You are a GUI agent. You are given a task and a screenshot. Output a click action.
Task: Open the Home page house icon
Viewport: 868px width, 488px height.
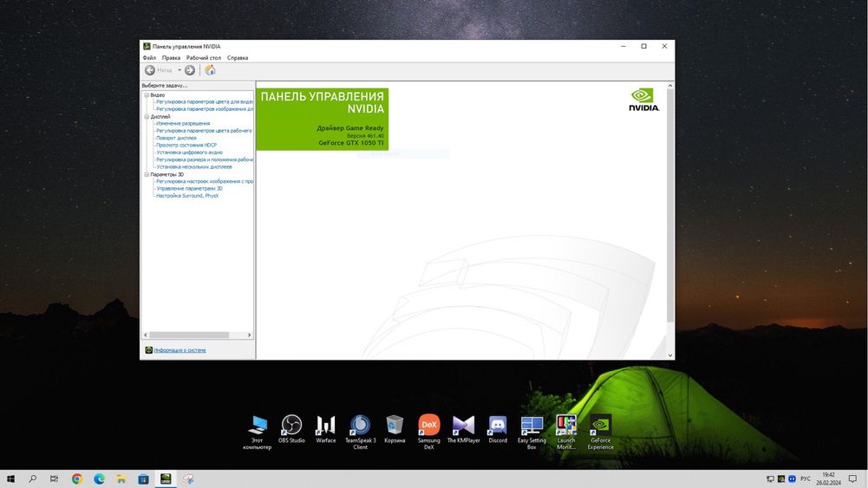point(210,70)
